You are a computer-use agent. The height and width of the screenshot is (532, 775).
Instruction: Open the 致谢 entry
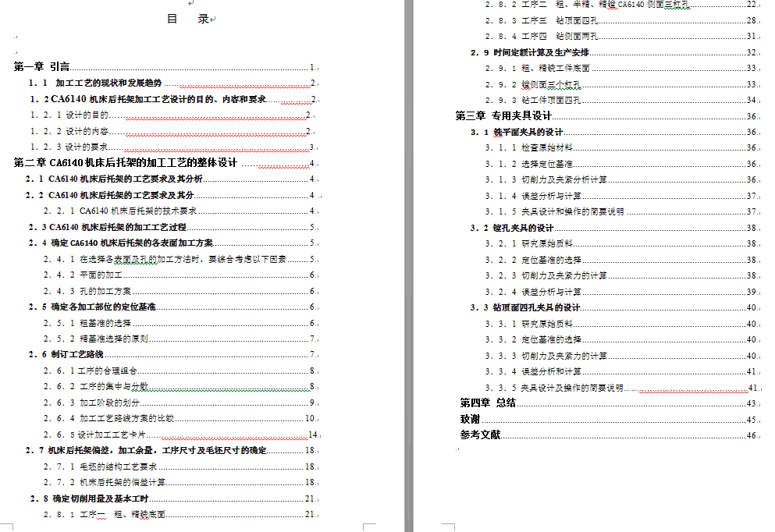(610, 420)
